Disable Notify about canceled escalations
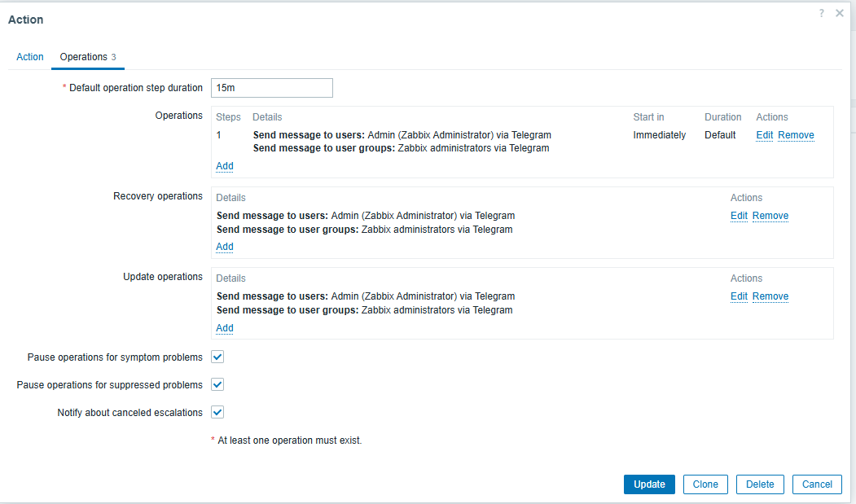 pos(217,413)
